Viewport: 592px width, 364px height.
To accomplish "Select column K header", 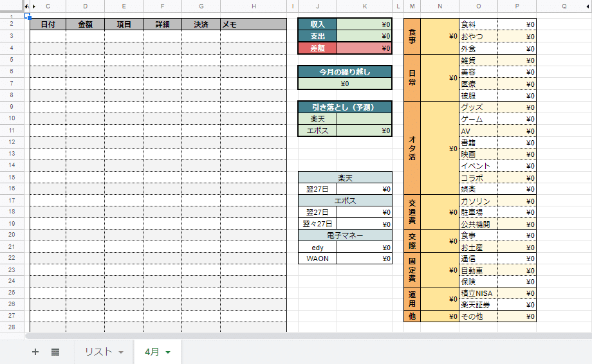I will pos(364,6).
